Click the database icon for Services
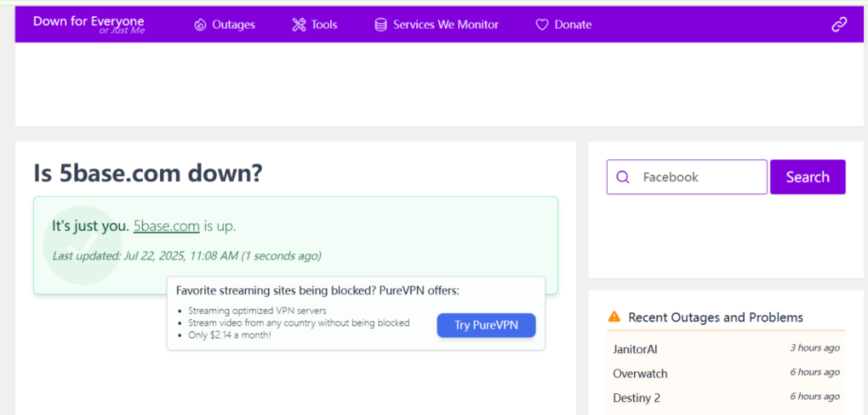 click(x=381, y=25)
